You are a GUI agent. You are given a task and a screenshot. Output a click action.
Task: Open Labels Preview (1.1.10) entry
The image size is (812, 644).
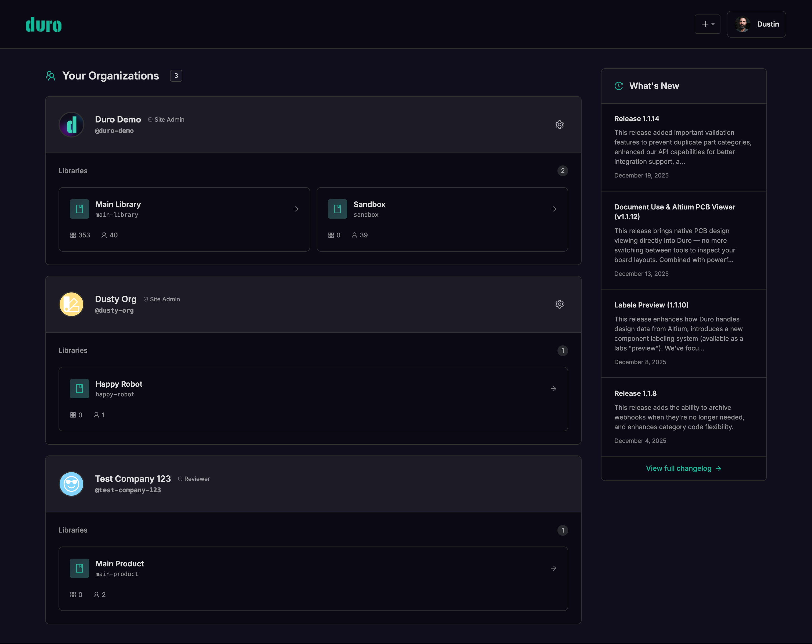651,305
